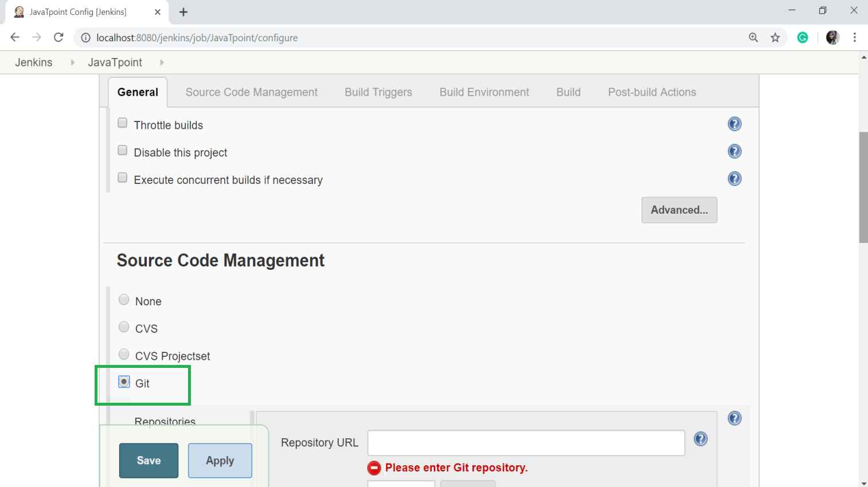Open help for Throttle builds
This screenshot has width=868, height=487.
point(734,124)
